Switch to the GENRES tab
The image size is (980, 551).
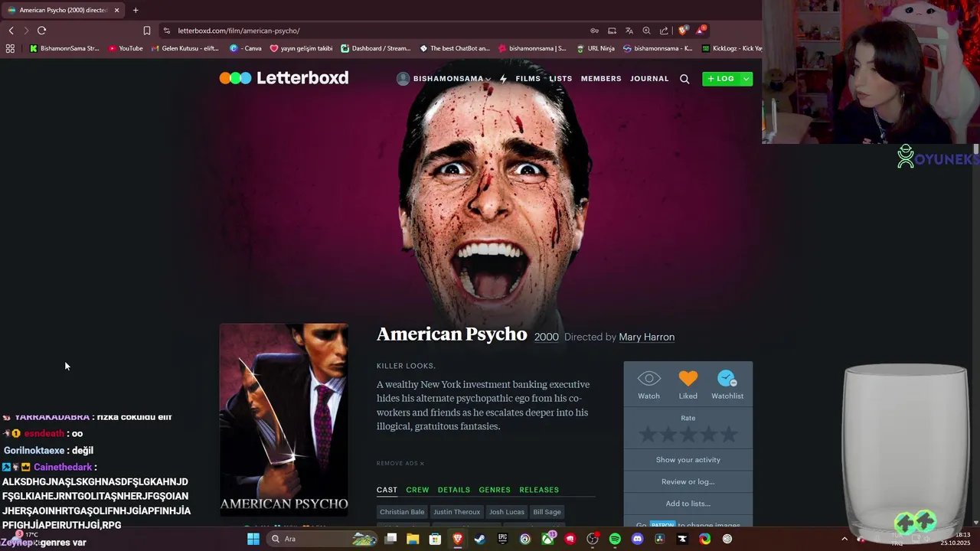[495, 490]
